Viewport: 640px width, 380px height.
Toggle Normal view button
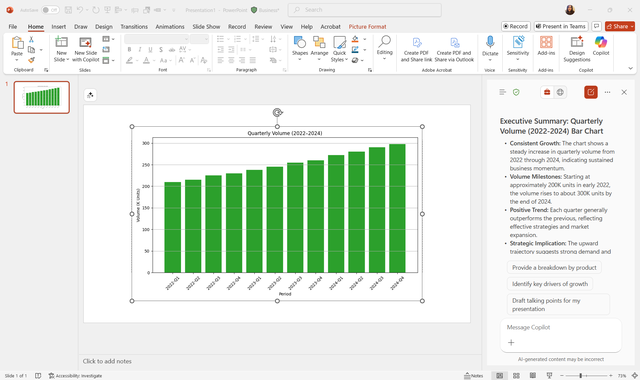pyautogui.click(x=500, y=376)
